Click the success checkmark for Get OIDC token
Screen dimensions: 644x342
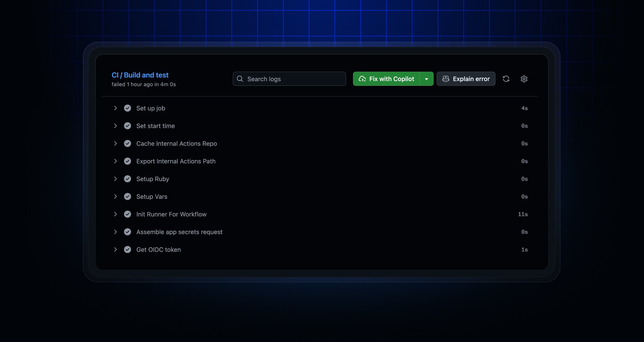[x=128, y=250]
